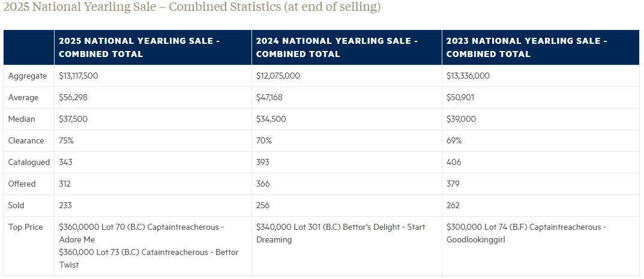Click the 2024 aggregate value $12,075,000

278,76
